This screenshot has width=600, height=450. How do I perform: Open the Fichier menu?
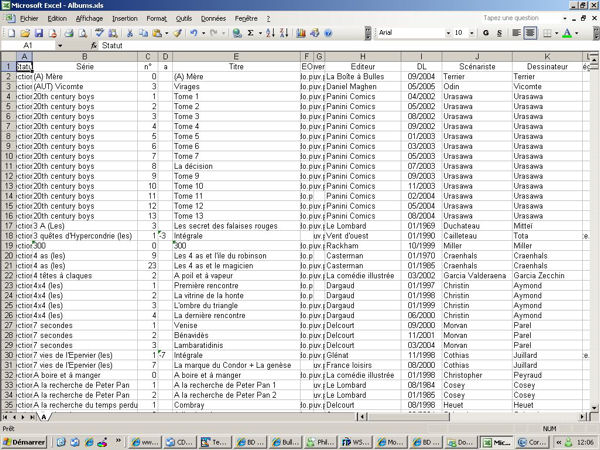pyautogui.click(x=29, y=18)
